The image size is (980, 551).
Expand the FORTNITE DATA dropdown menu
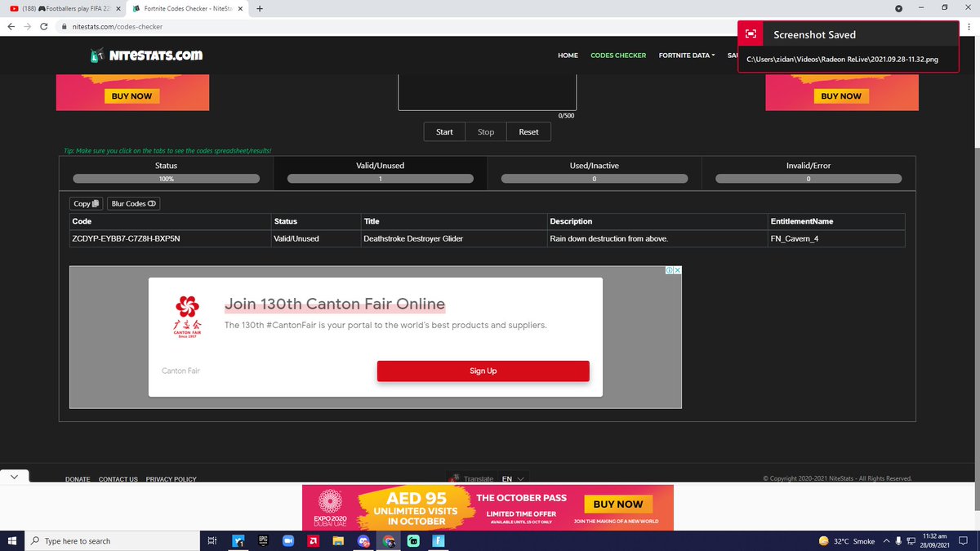click(x=687, y=56)
